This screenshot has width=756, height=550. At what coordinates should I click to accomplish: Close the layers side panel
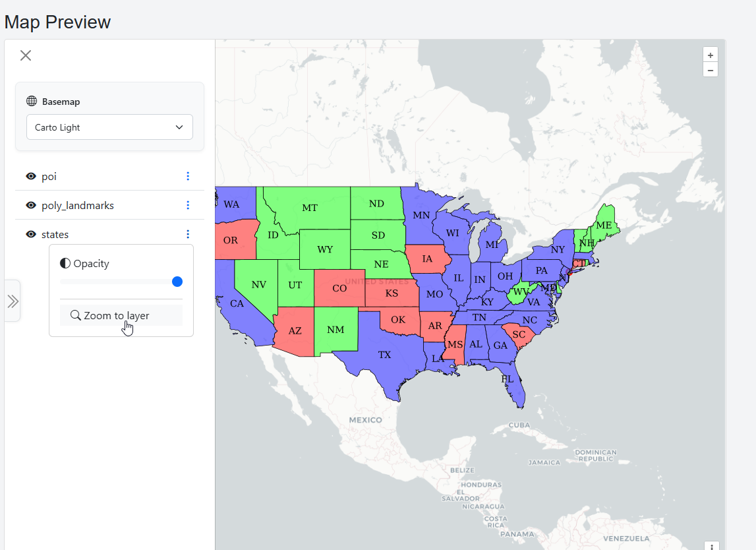click(26, 55)
